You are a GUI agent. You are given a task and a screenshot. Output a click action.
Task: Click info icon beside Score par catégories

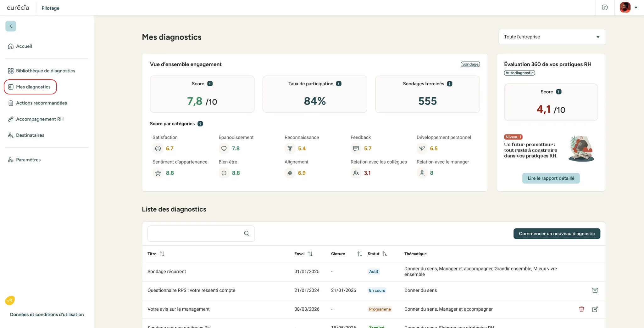[x=200, y=124]
